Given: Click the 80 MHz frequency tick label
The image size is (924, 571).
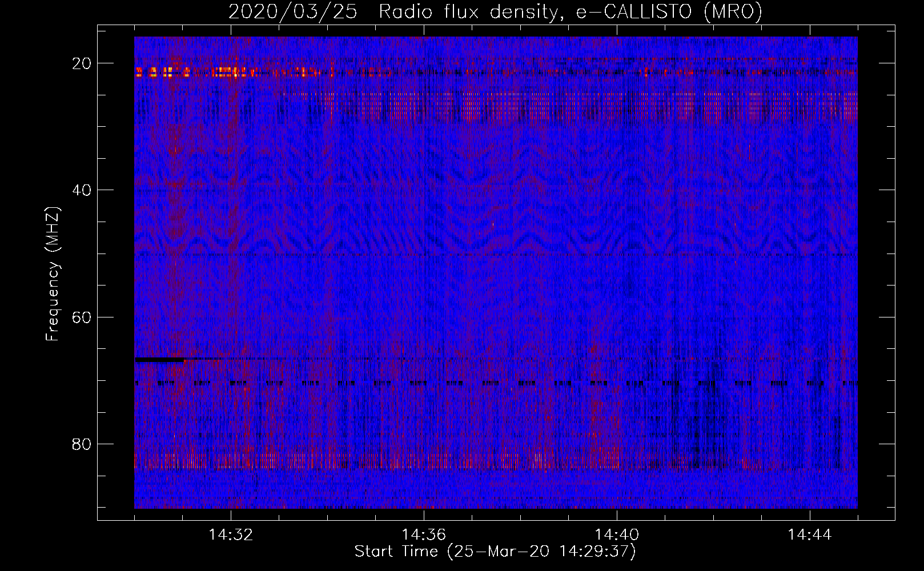Looking at the screenshot, I should 82,444.
